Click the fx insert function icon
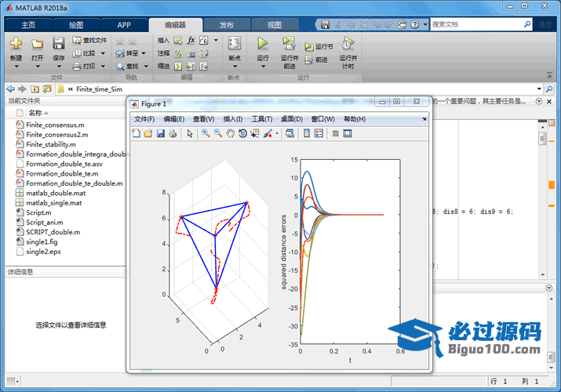Viewport: 561px width, 392px height. point(191,40)
